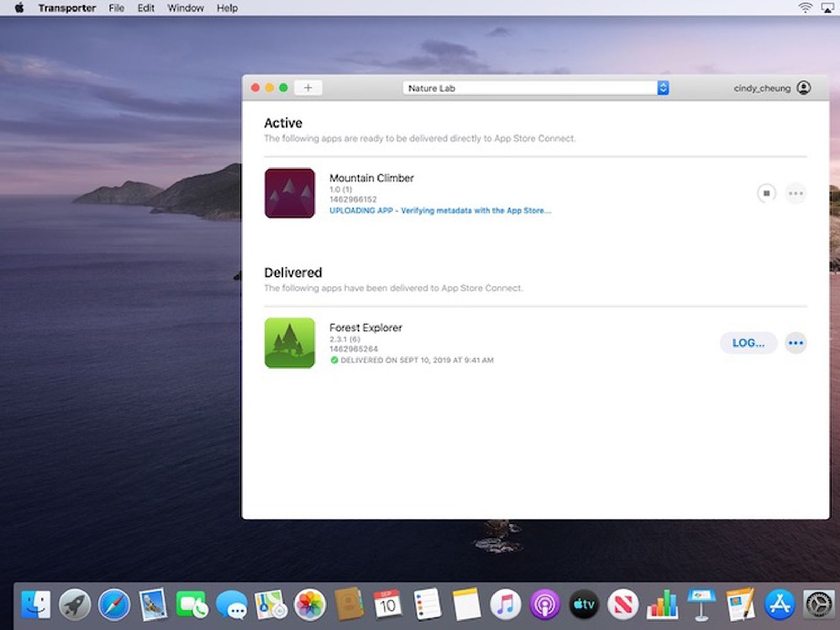Open Notes from the Dock
The height and width of the screenshot is (630, 840).
(x=466, y=604)
